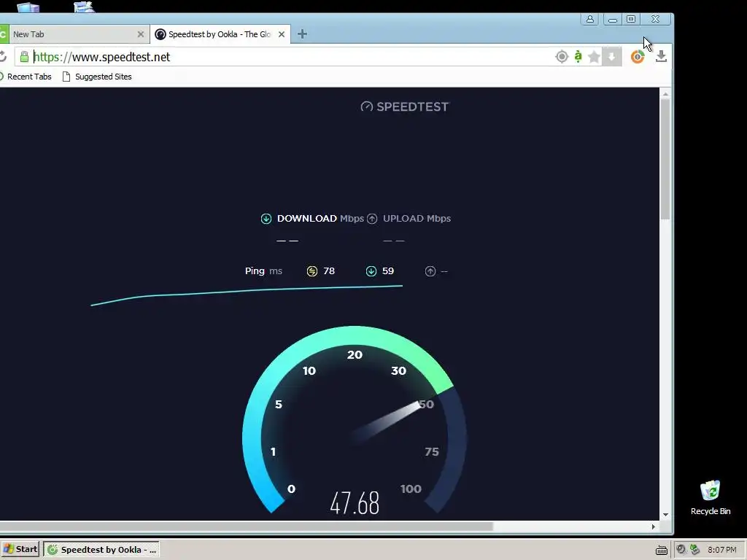The width and height of the screenshot is (747, 560).
Task: Click the UPLOAD Mbps label
Action: click(417, 219)
